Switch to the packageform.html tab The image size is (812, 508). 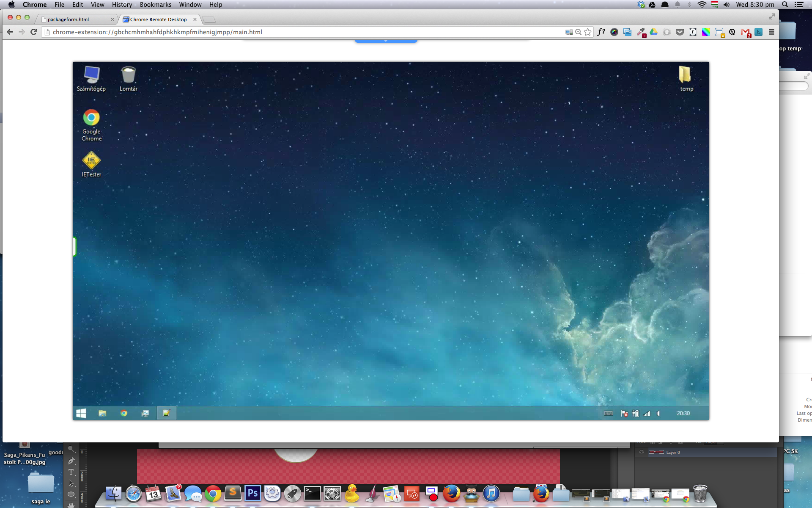point(76,19)
